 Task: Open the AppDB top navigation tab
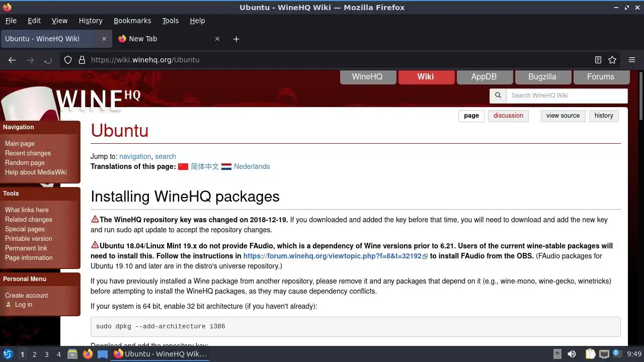tap(484, 77)
